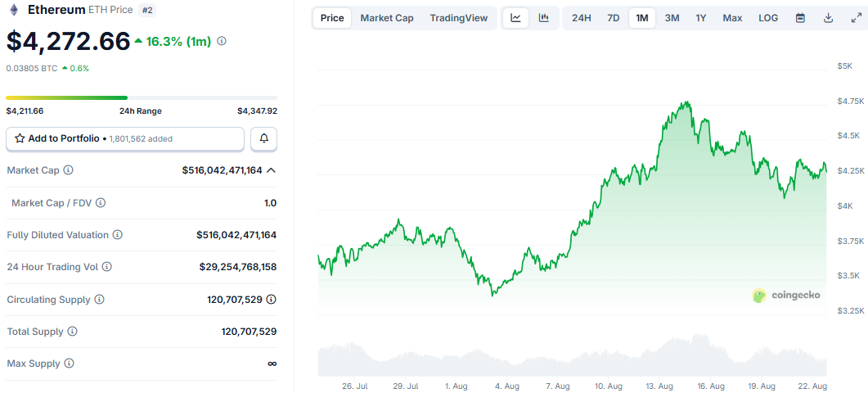Image resolution: width=868 pixels, height=393 pixels.
Task: Click the Fully Diluted Valuation value
Action: click(236, 235)
